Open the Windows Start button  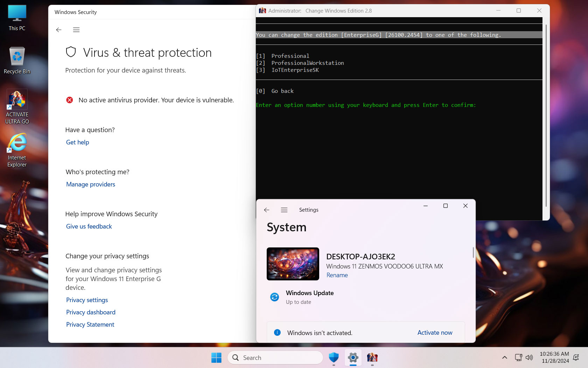[216, 358]
